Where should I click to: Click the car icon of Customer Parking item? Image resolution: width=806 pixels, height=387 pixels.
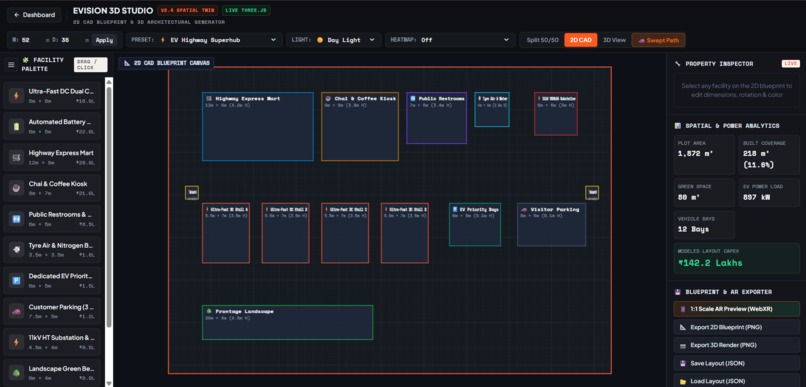coord(16,311)
